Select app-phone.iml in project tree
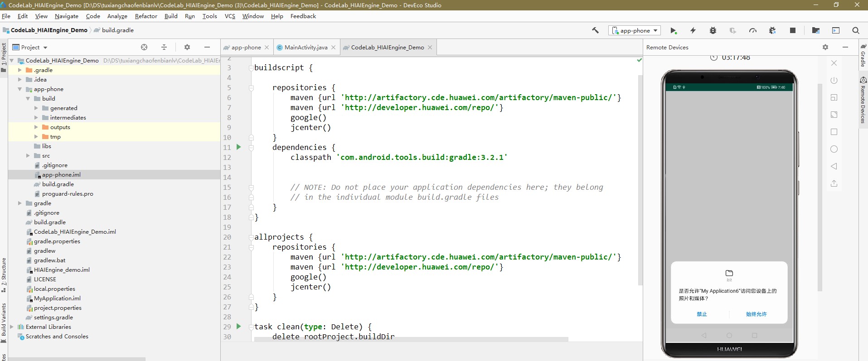Image resolution: width=868 pixels, height=361 pixels. pyautogui.click(x=114, y=174)
